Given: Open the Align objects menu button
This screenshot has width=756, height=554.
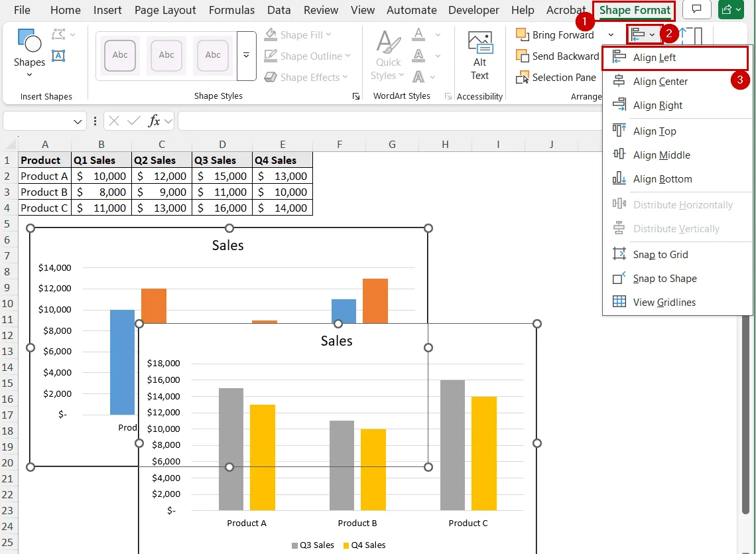Looking at the screenshot, I should [x=644, y=35].
